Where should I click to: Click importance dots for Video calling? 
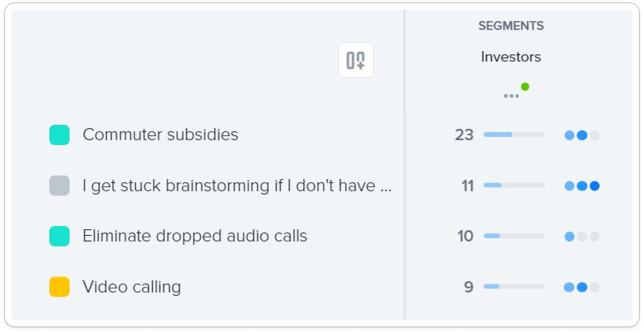click(x=582, y=287)
